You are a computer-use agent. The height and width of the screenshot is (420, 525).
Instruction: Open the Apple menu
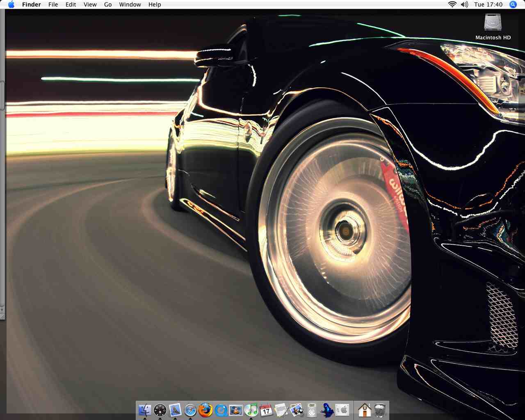point(11,5)
